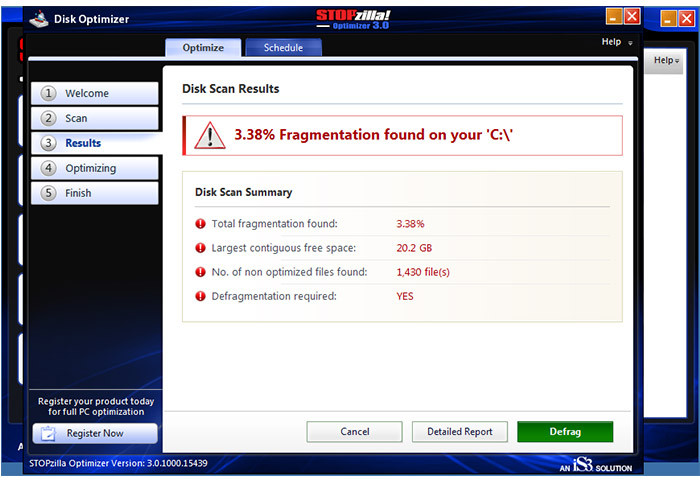Click the Register your product today message
700x481 pixels.
pos(96,406)
